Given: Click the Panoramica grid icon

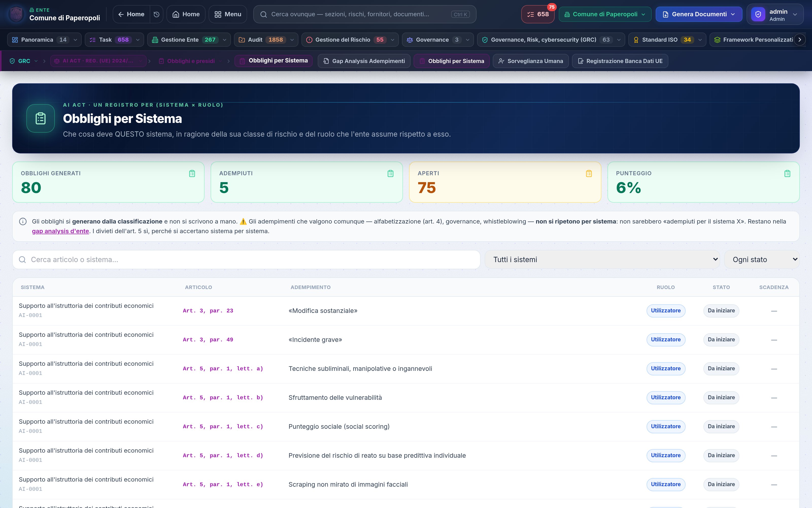Looking at the screenshot, I should 15,40.
